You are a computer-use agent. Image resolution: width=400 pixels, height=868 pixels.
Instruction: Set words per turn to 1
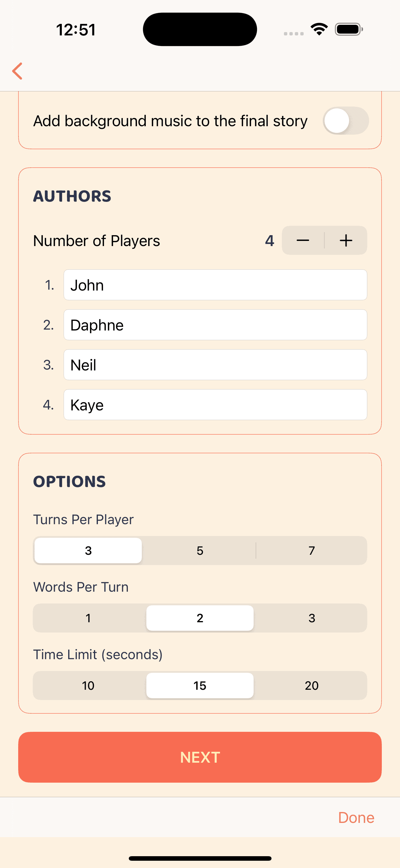[88, 618]
